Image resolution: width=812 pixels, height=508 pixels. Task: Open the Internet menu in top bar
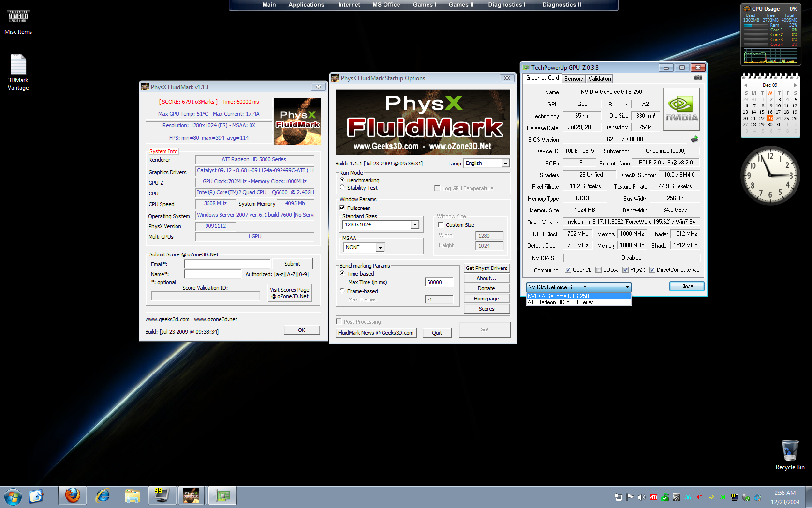point(349,5)
